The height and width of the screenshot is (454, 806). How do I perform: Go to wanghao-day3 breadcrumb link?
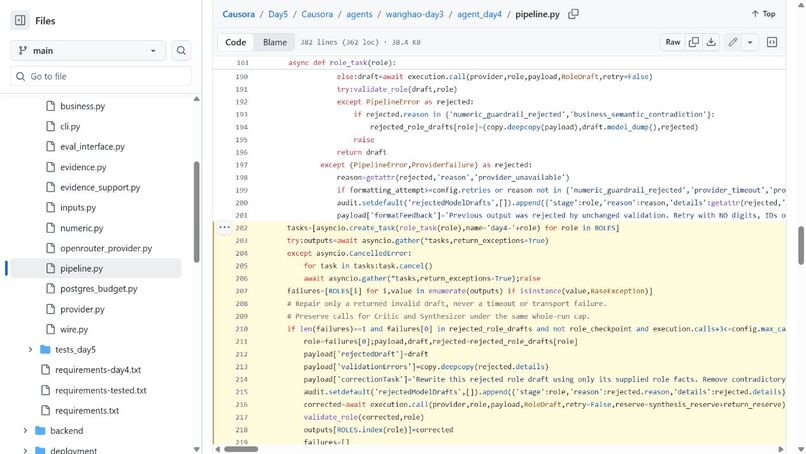414,14
